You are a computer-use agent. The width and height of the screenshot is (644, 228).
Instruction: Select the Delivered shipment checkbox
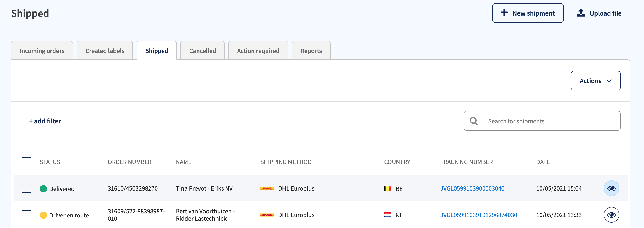click(26, 188)
